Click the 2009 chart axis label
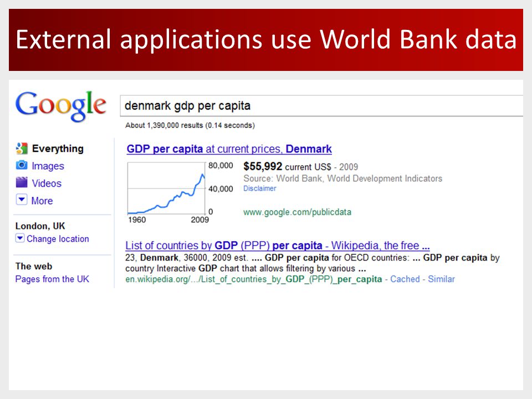 [200, 220]
